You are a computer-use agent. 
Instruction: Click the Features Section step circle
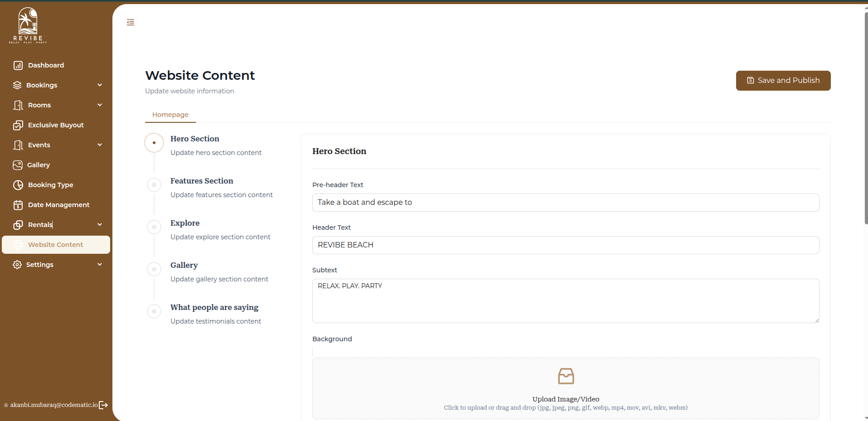click(154, 185)
